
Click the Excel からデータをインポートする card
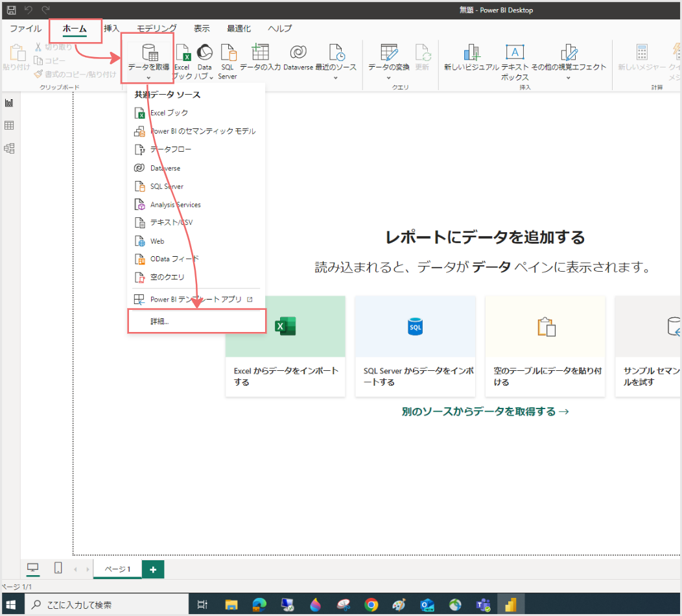click(x=285, y=346)
